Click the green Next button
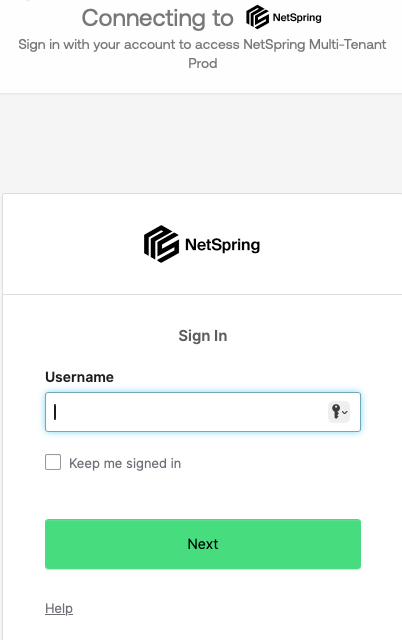Image resolution: width=402 pixels, height=640 pixels. coord(203,544)
